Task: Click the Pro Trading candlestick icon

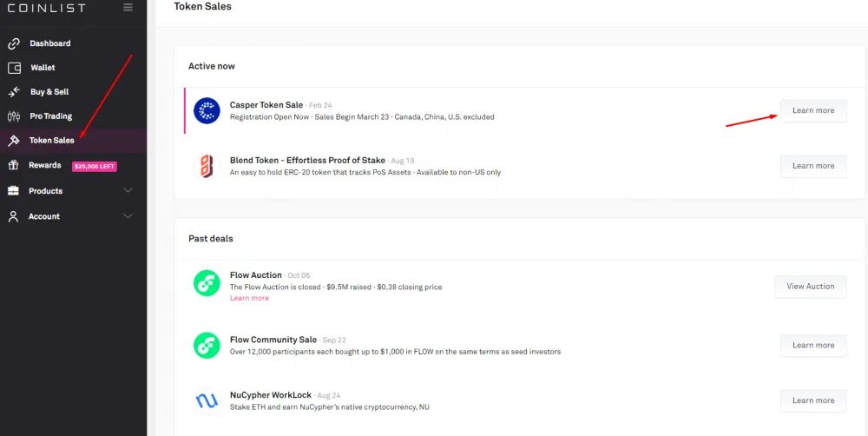Action: pyautogui.click(x=14, y=116)
